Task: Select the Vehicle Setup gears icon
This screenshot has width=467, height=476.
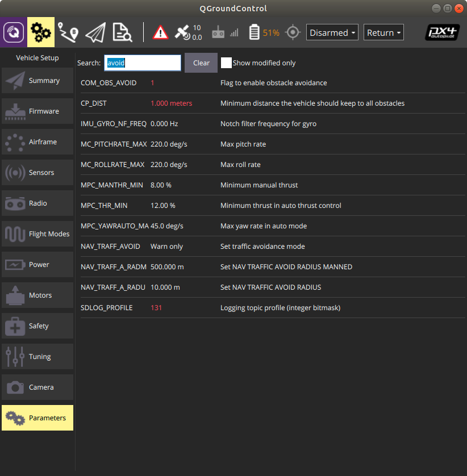Action: point(41,32)
